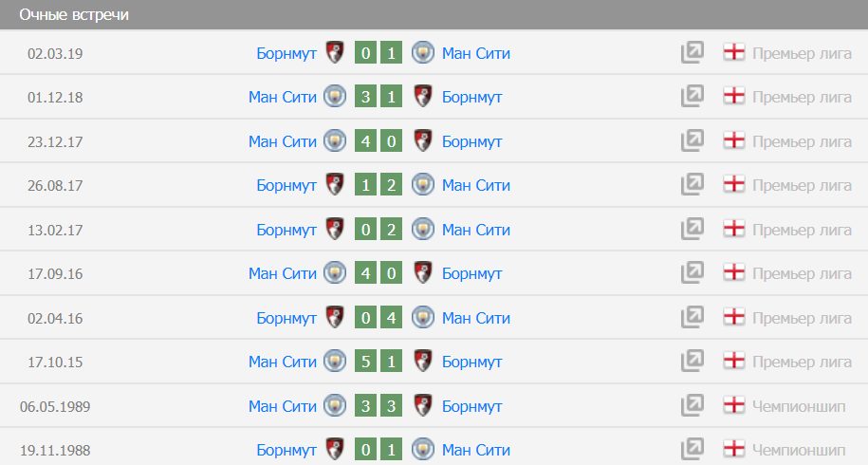868x465 pixels.
Task: Click the 0:4 score of 02.04.16 match
Action: pos(379,318)
